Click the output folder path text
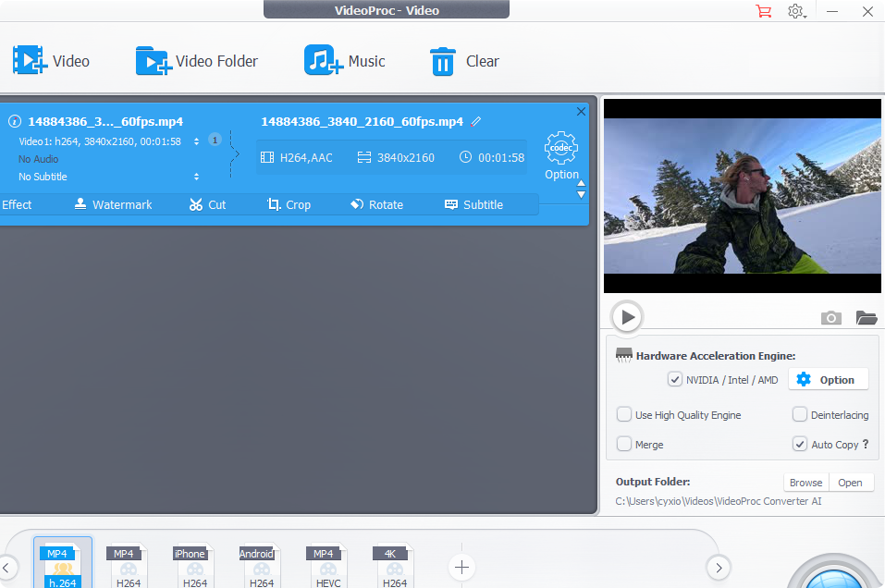Image resolution: width=885 pixels, height=588 pixels. click(718, 501)
